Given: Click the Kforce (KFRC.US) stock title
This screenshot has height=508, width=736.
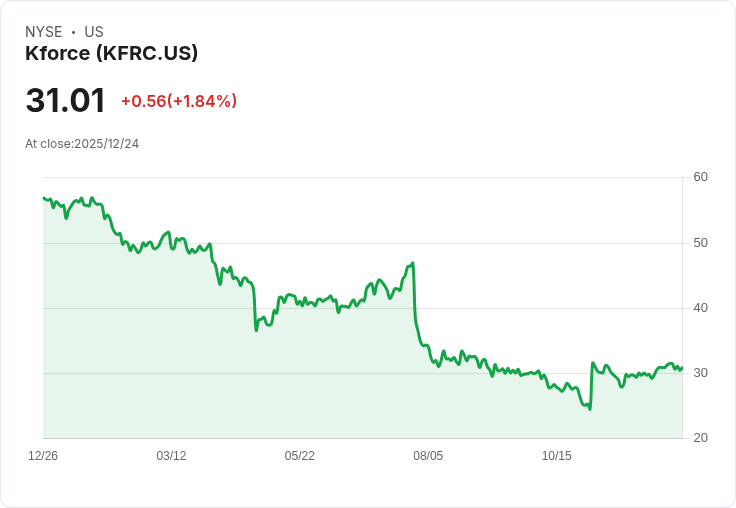Looking at the screenshot, I should tap(111, 53).
